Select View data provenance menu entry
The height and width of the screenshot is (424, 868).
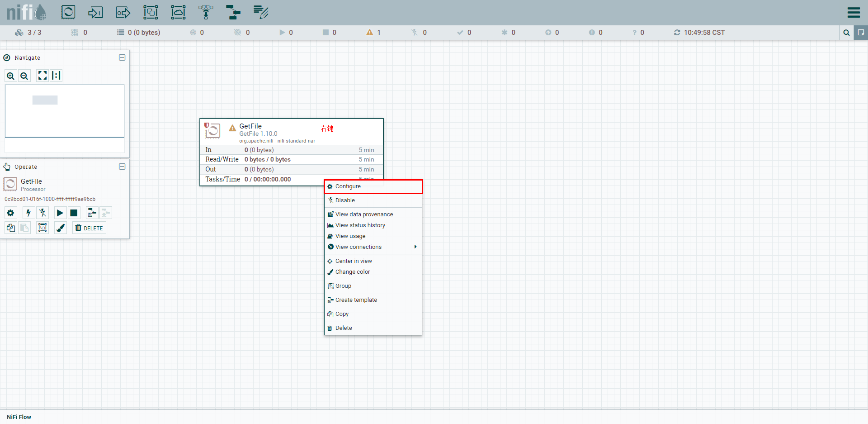pyautogui.click(x=373, y=214)
